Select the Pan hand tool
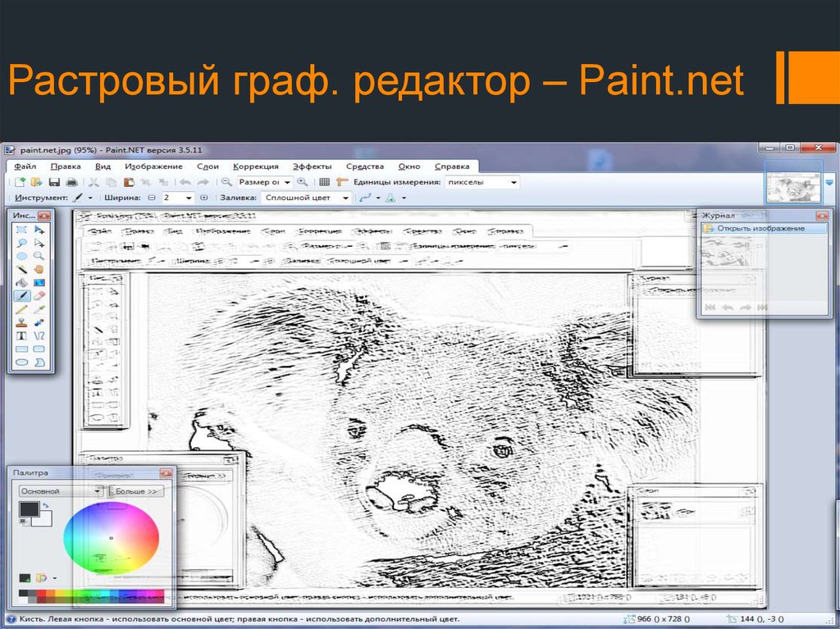This screenshot has height=629, width=840. tap(39, 270)
